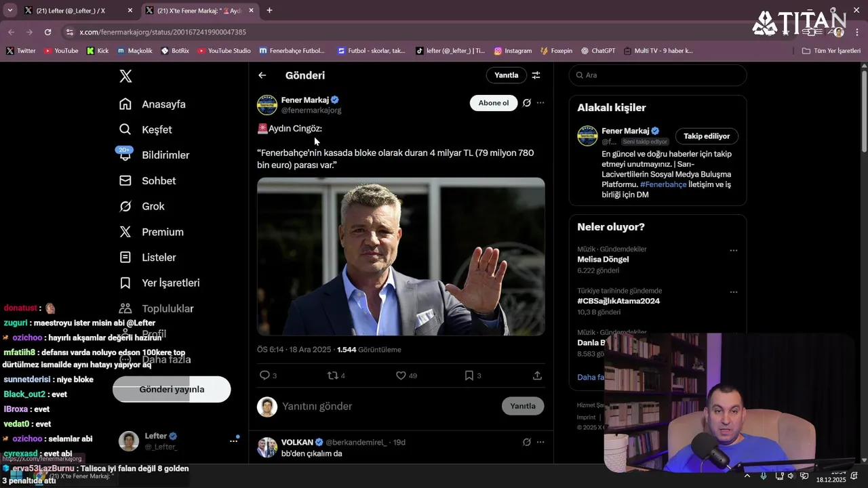Image resolution: width=868 pixels, height=488 pixels.
Task: Close the Fener Markaj tab
Action: click(x=251, y=11)
